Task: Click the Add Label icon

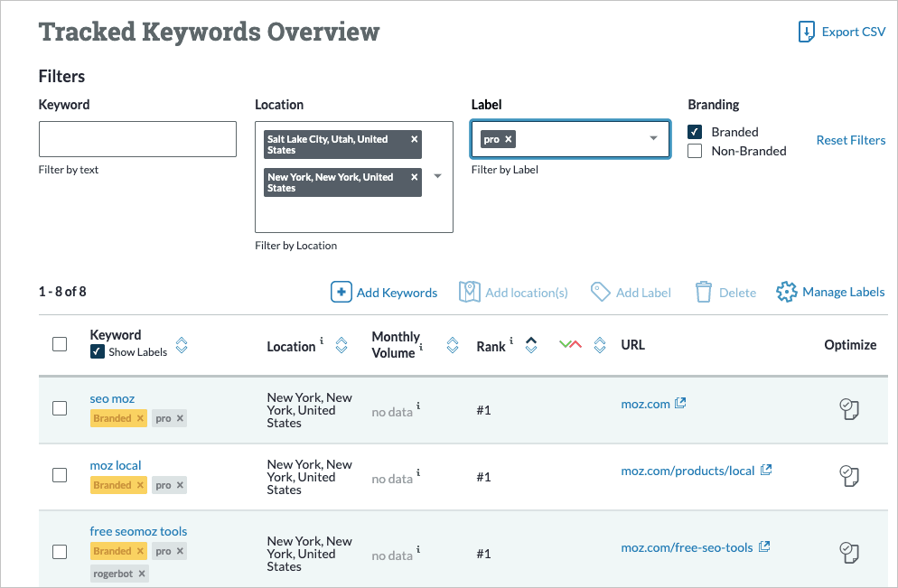Action: 601,292
